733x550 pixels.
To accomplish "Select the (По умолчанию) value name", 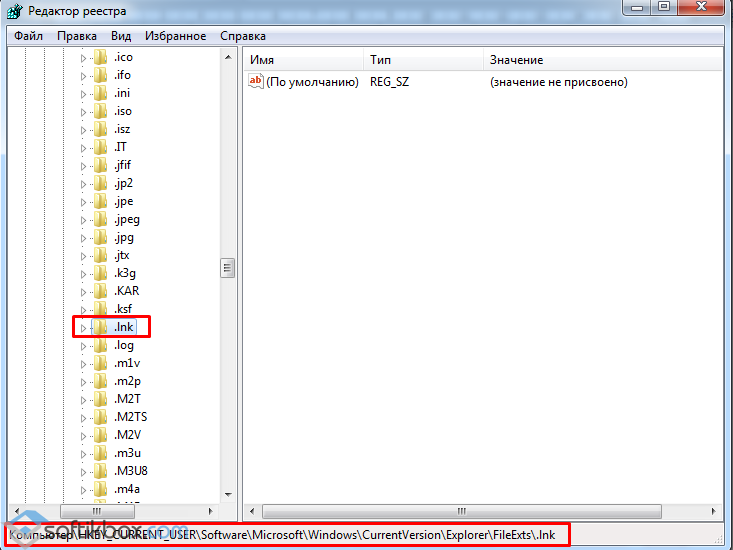I will [312, 82].
